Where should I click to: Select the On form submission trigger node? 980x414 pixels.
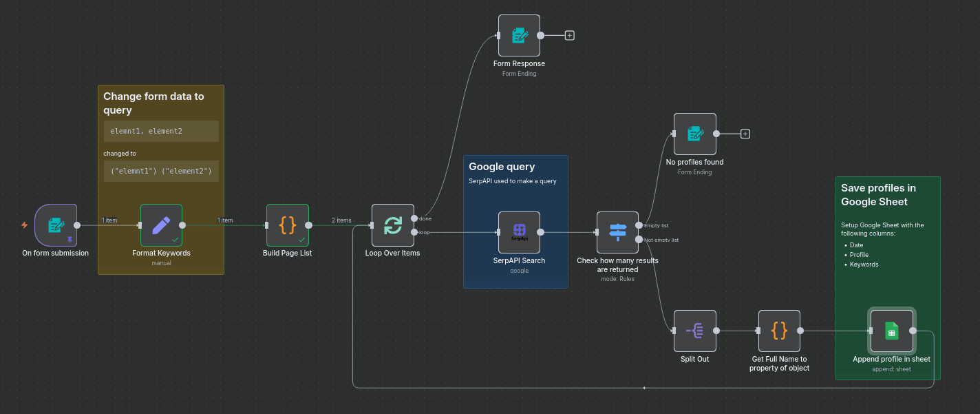pyautogui.click(x=55, y=225)
